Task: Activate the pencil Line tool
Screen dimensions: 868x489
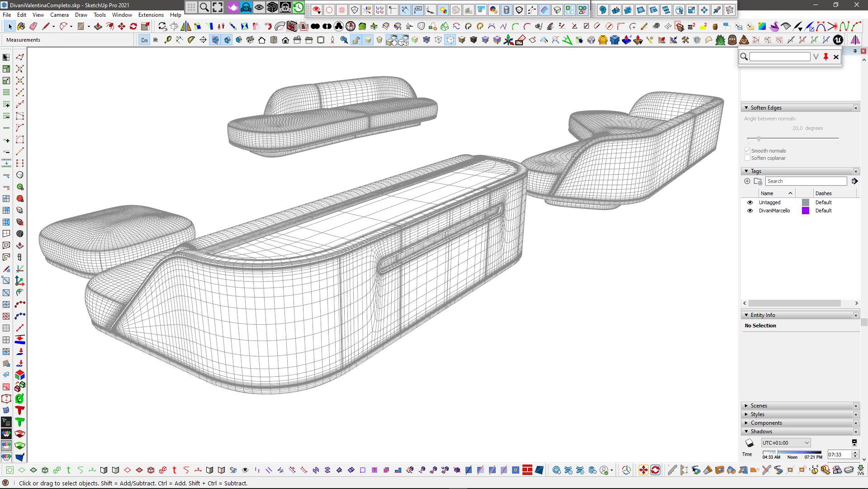Action: coord(45,27)
